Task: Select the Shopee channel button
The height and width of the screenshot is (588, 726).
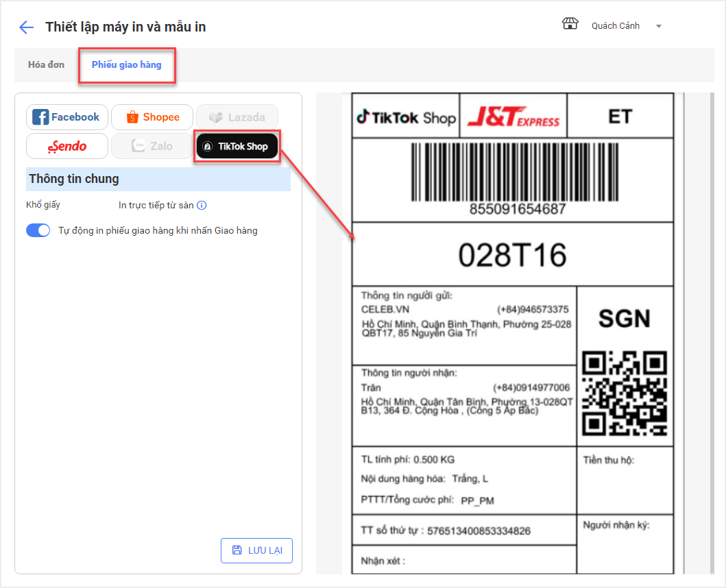Action: click(x=152, y=117)
